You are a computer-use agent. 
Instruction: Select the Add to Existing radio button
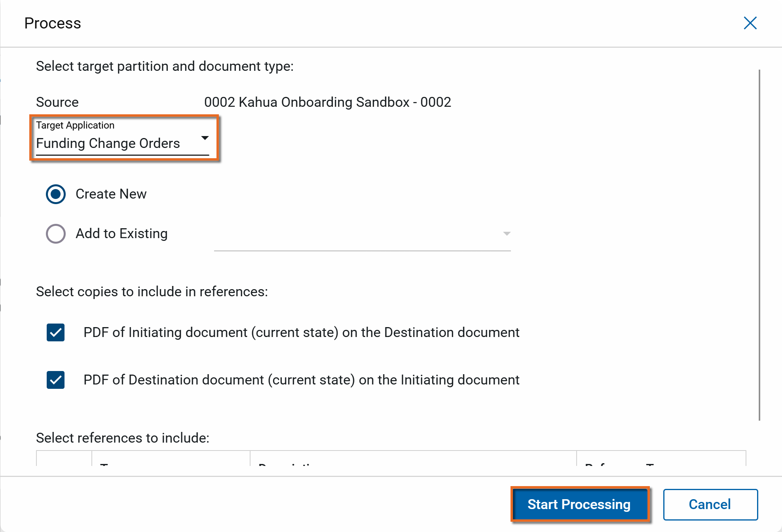click(56, 234)
